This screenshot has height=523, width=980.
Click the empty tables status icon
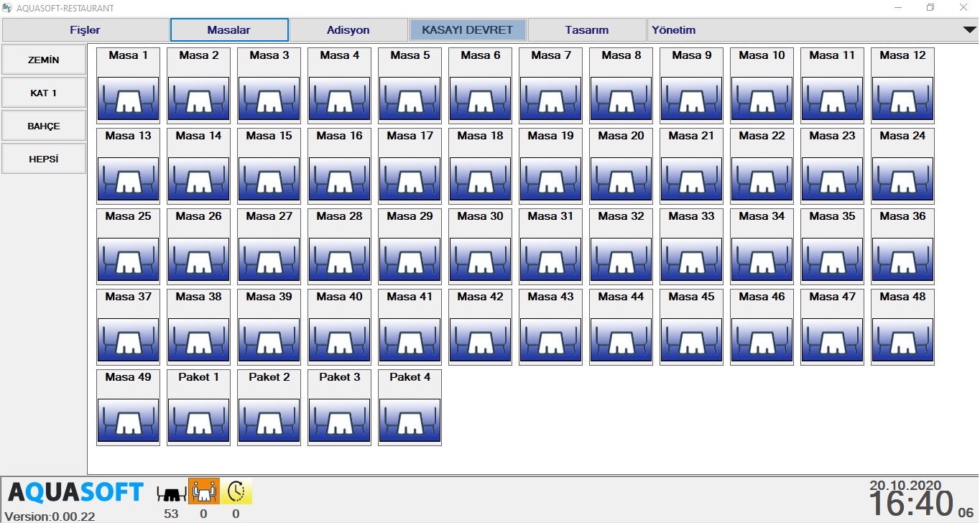pos(172,492)
